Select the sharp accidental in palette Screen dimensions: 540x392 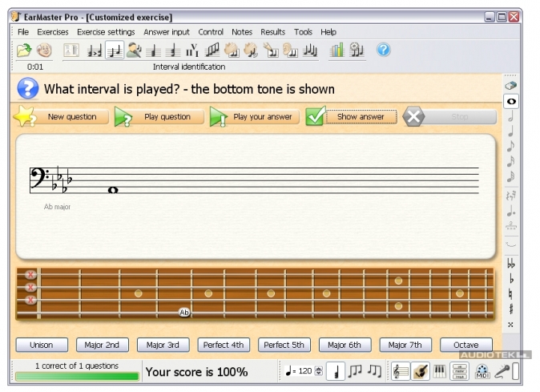point(511,309)
